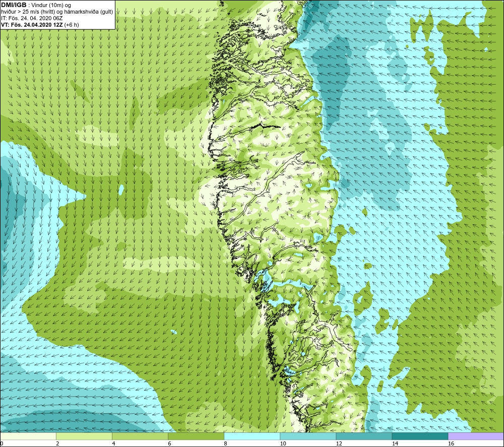504x447 pixels.
Task: Click the '0' label on the color scale
Action: pyautogui.click(x=2, y=443)
